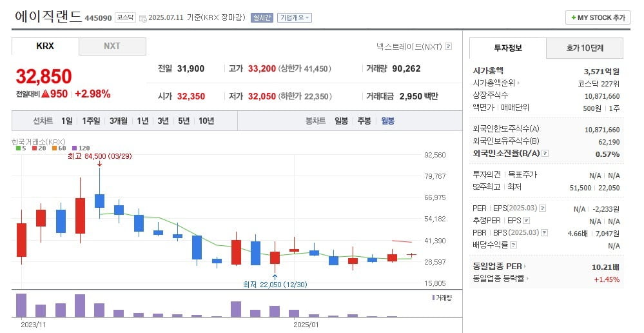Open the Nextrade (NXT) help question-mark icon
Image resolution: width=644 pixels, height=333 pixels.
(x=449, y=46)
